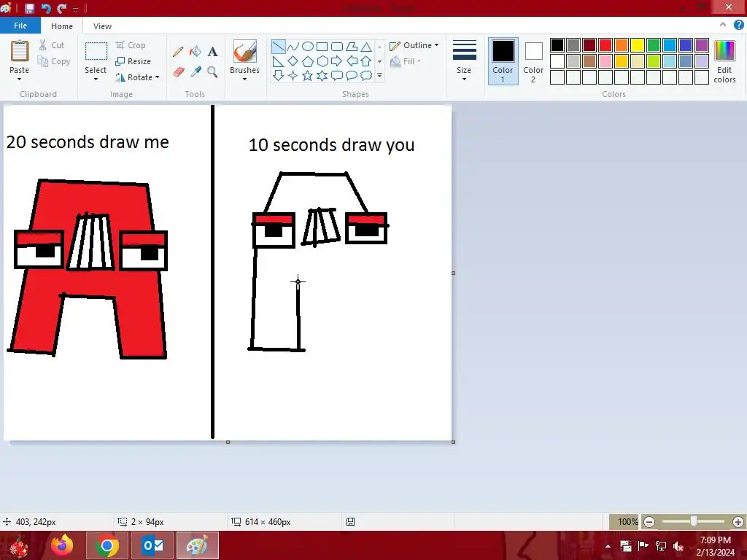
Task: Activate Color 1 selector
Action: coord(503,61)
